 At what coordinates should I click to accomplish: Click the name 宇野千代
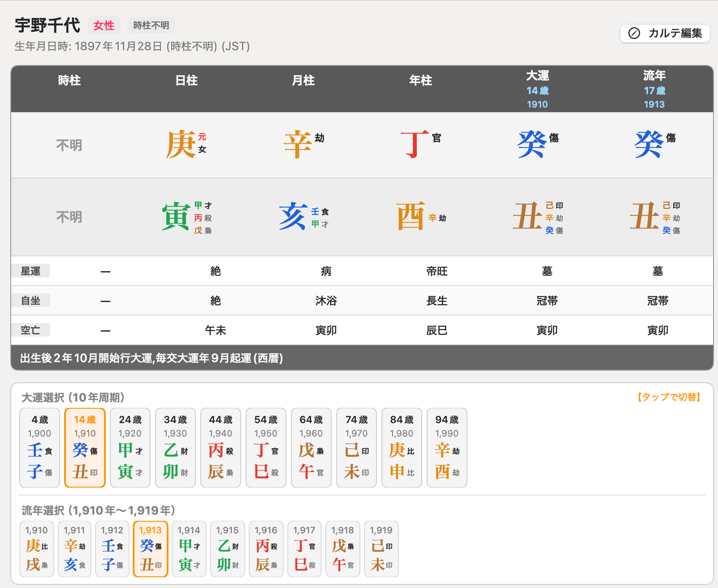pyautogui.click(x=48, y=25)
